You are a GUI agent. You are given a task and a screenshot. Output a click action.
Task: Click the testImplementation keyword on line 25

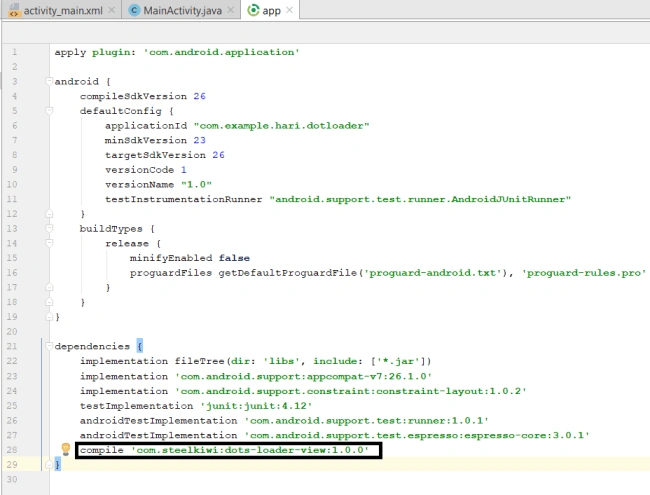tap(136, 405)
